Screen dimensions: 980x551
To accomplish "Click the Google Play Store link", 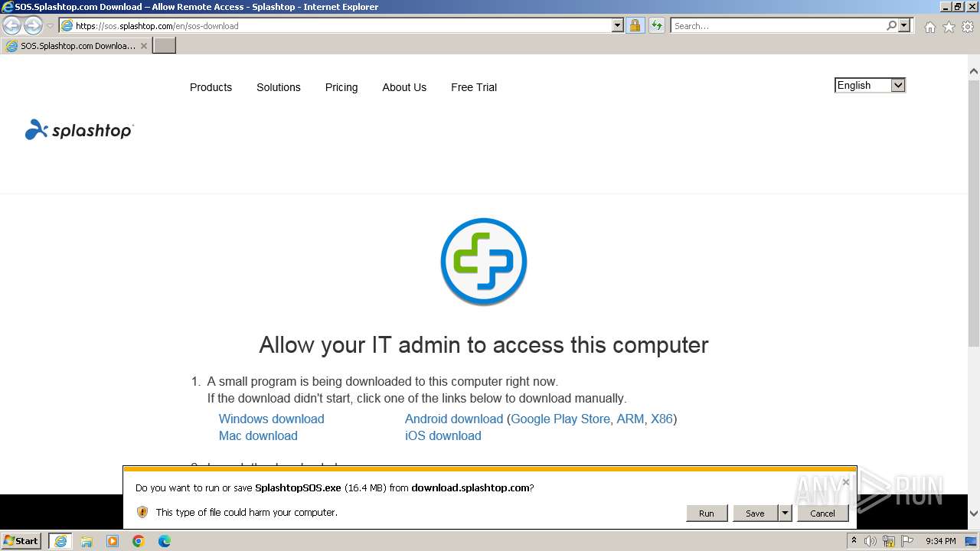I will tap(560, 419).
